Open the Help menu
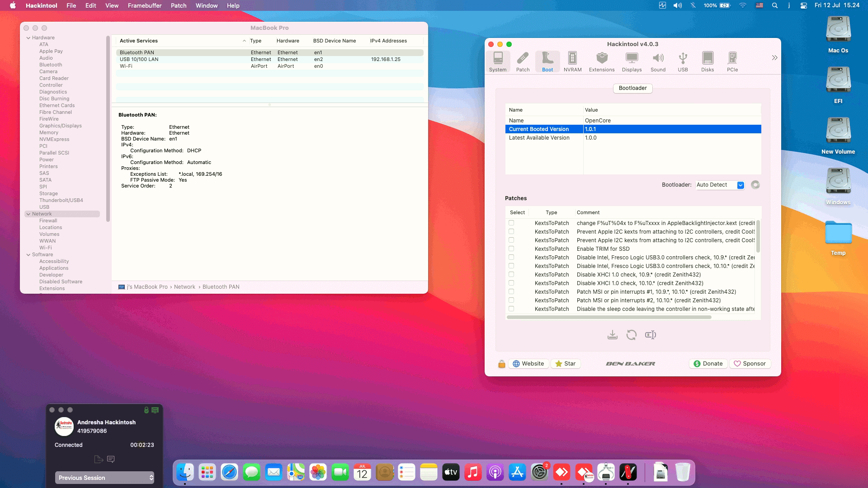 (x=233, y=5)
